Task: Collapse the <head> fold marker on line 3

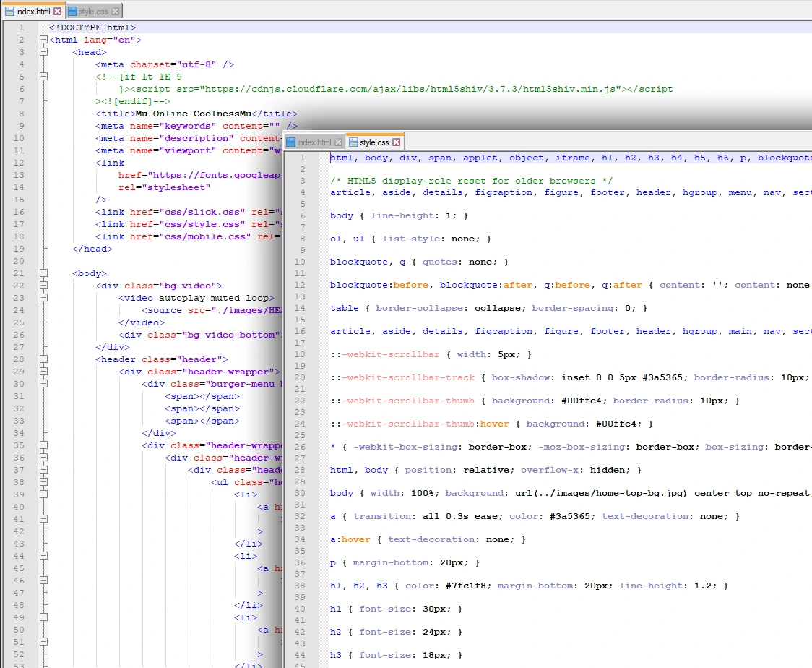Action: pyautogui.click(x=43, y=52)
